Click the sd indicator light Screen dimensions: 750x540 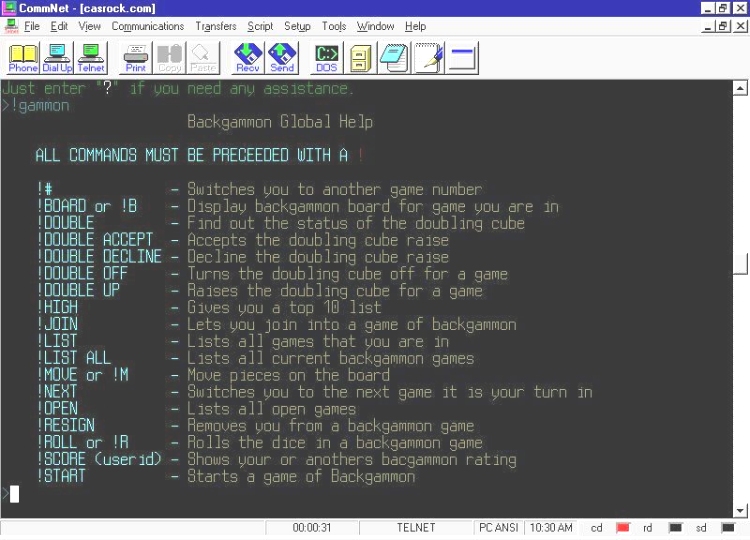click(x=728, y=528)
